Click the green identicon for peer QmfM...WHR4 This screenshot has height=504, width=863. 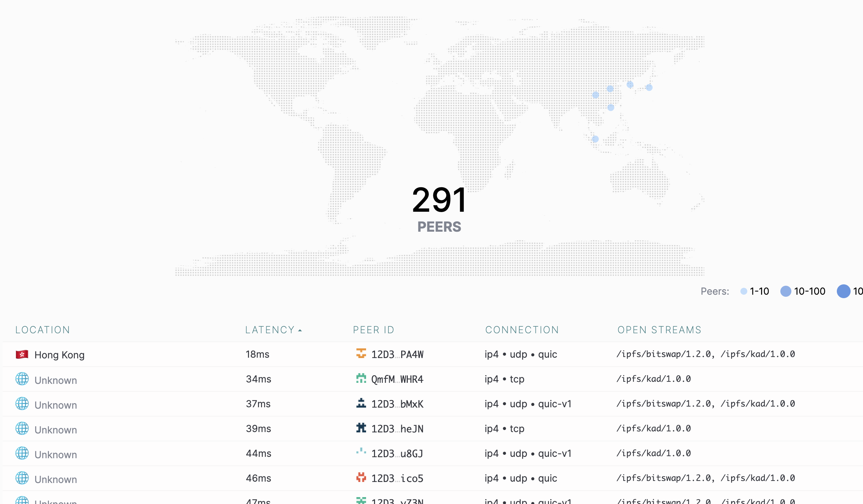pyautogui.click(x=361, y=378)
